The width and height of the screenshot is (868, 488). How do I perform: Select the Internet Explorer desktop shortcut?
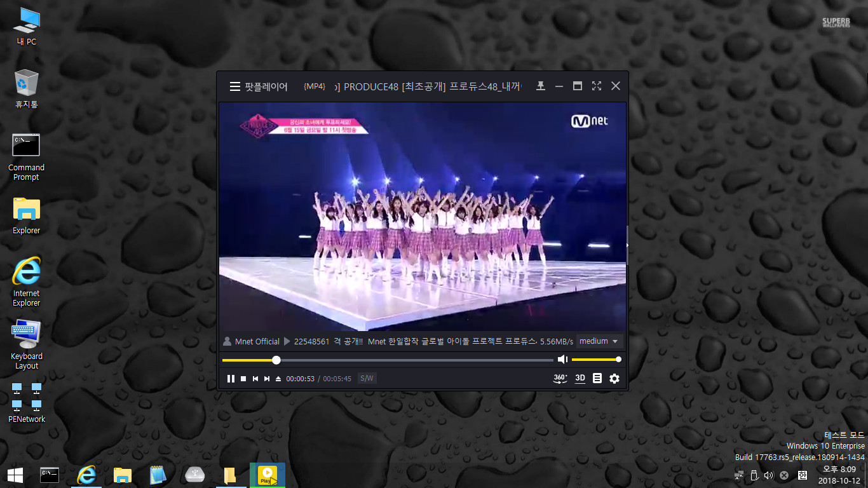coord(26,282)
